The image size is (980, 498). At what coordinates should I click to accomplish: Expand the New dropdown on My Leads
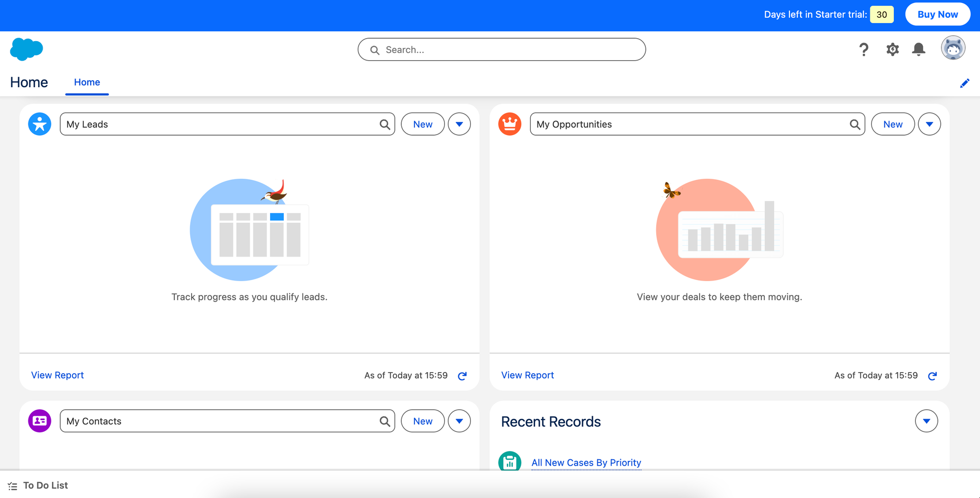[x=459, y=124]
